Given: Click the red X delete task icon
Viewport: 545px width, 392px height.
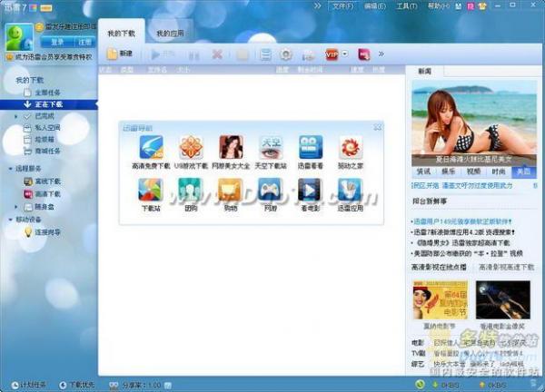Looking at the screenshot, I should click(x=217, y=54).
